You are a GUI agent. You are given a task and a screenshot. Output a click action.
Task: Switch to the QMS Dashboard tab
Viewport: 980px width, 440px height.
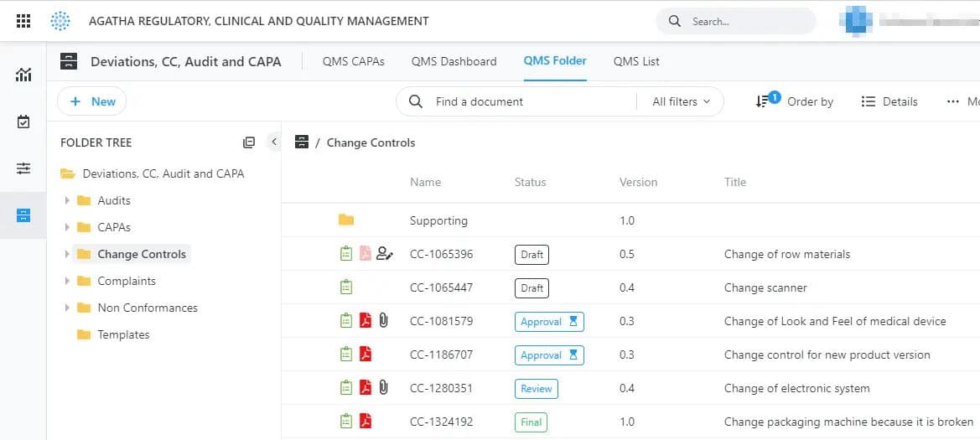pos(454,61)
